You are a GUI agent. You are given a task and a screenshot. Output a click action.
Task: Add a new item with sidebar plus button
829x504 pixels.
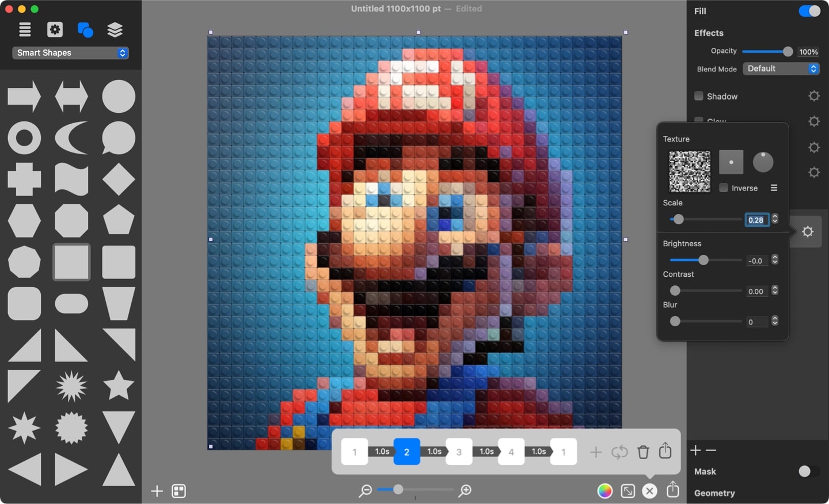157,491
